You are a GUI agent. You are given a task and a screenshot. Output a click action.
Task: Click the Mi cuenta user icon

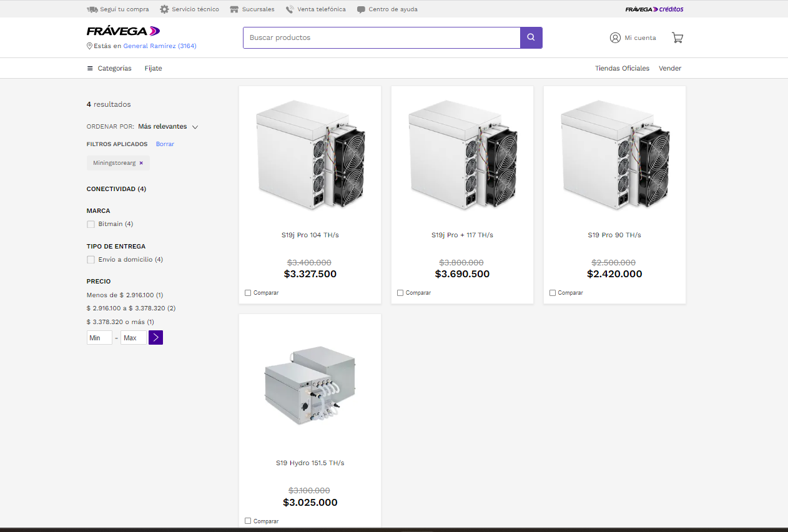coord(615,37)
